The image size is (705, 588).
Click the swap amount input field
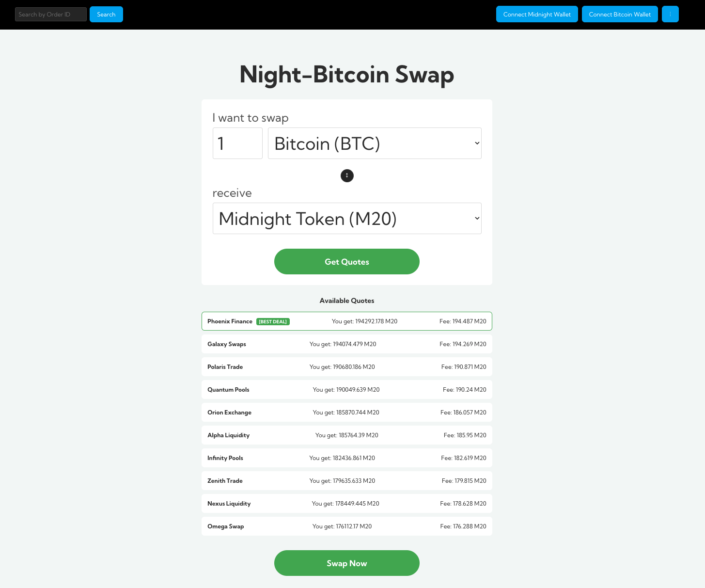[237, 143]
